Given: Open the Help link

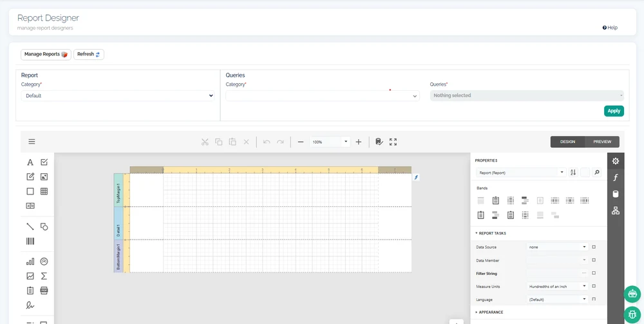Looking at the screenshot, I should (610, 28).
